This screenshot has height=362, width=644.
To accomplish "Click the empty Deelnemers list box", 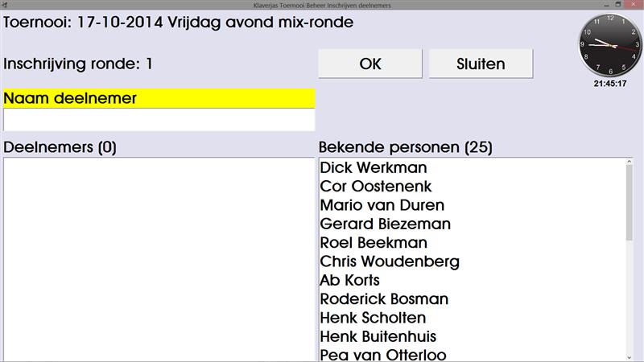I will [158, 257].
